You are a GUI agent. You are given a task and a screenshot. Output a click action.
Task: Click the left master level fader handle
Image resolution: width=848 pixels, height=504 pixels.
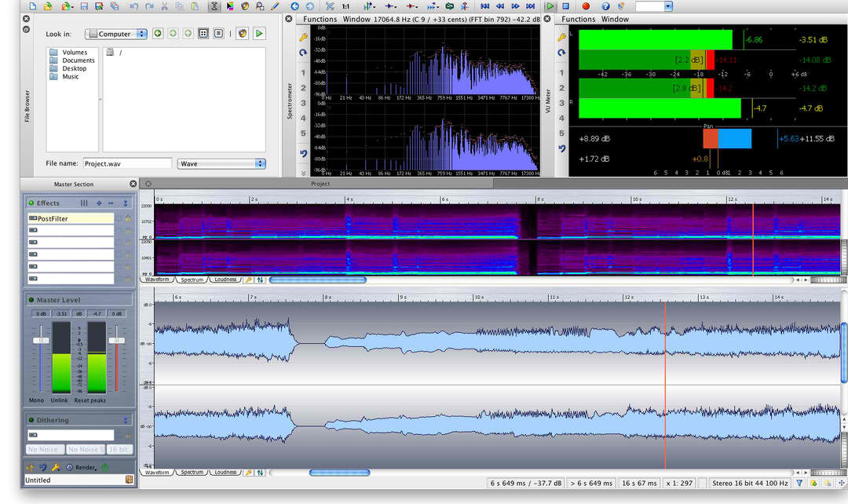(x=40, y=341)
